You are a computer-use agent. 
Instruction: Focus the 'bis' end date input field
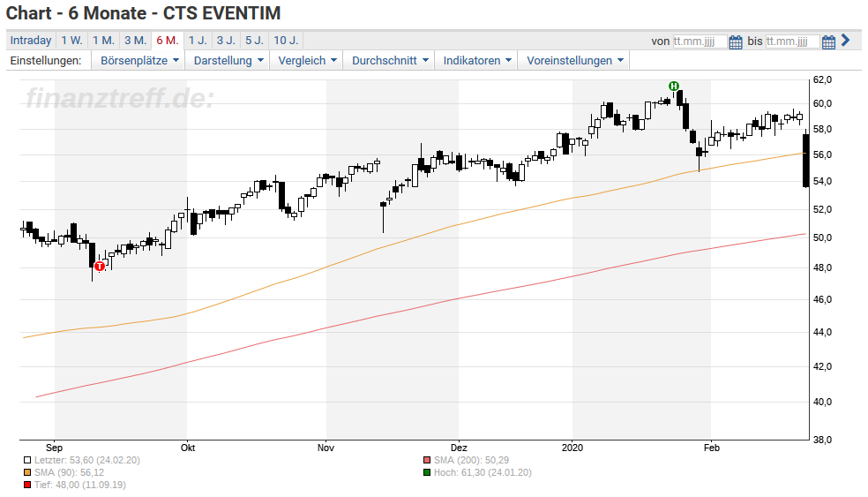(793, 41)
